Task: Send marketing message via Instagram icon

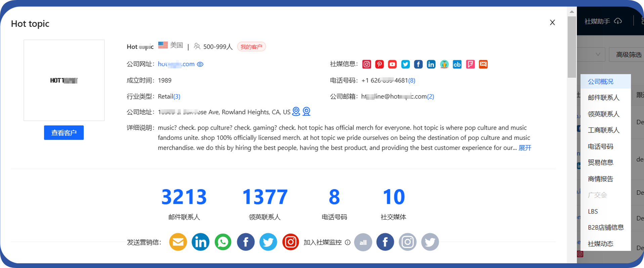Action: [x=291, y=242]
